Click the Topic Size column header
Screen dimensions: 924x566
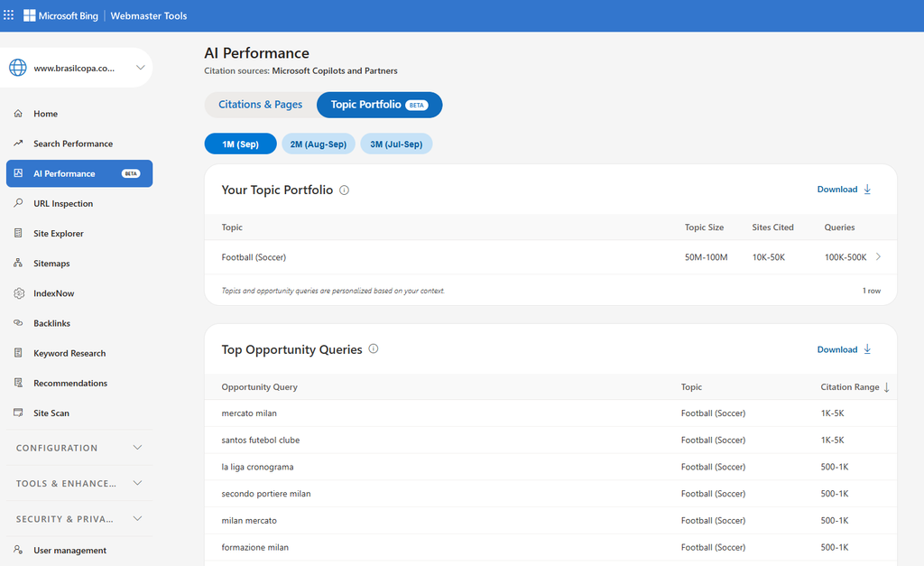tap(704, 227)
